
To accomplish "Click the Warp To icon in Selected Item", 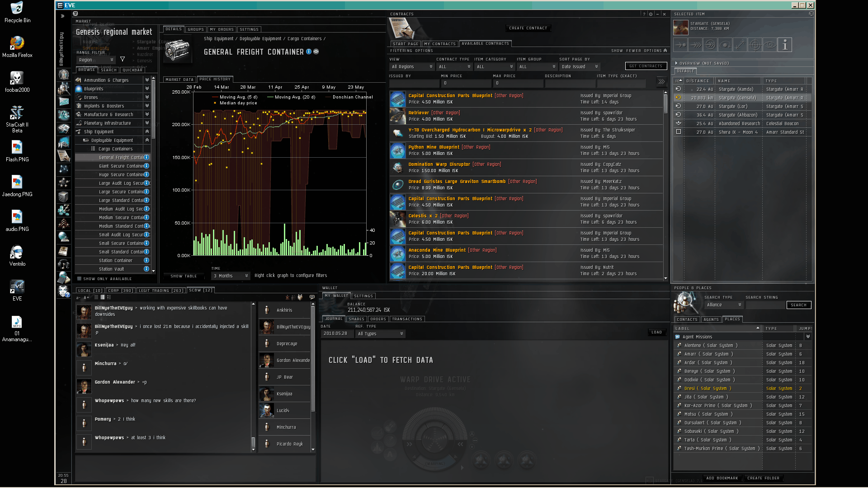I will coord(695,45).
